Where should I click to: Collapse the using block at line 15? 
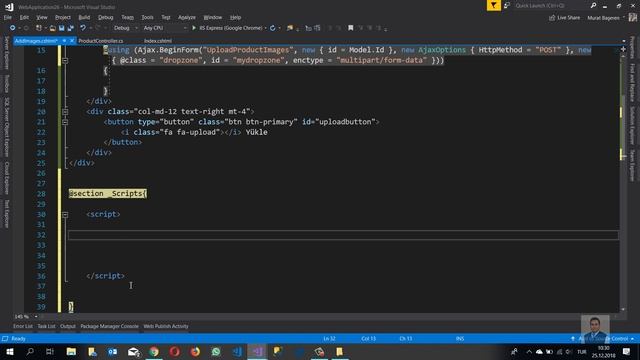coord(65,60)
